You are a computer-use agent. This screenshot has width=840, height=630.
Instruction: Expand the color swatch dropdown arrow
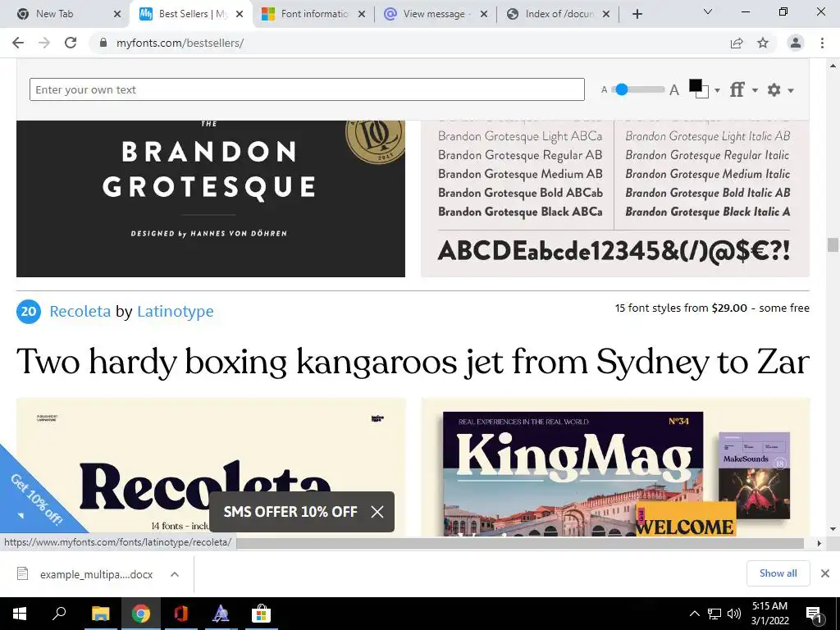(717, 90)
